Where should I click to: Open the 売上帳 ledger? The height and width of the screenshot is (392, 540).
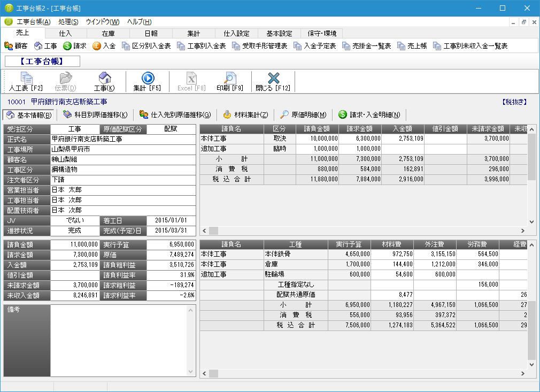click(x=412, y=46)
